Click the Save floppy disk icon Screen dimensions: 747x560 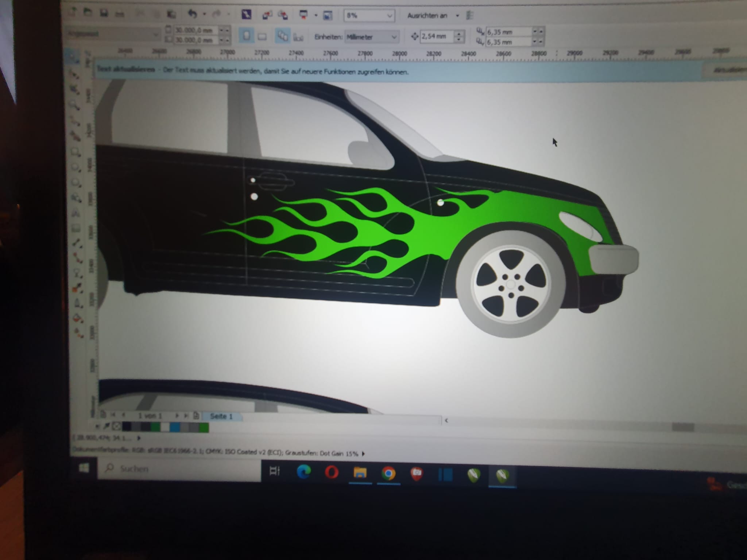[x=104, y=13]
